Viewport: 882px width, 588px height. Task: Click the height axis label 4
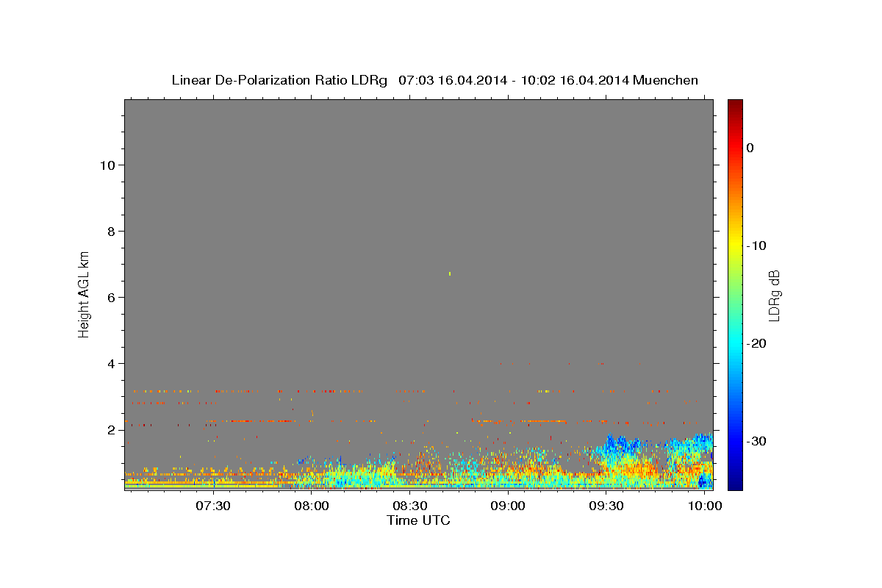(112, 364)
